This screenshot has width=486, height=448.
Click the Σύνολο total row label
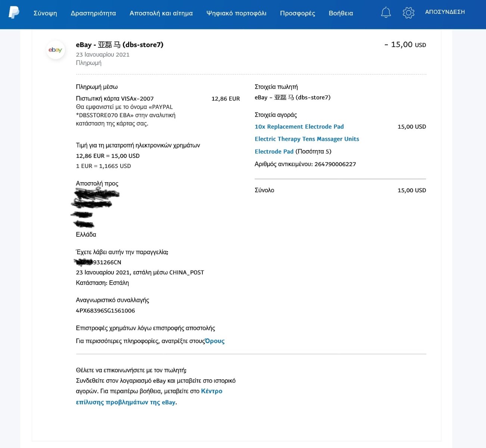[264, 190]
